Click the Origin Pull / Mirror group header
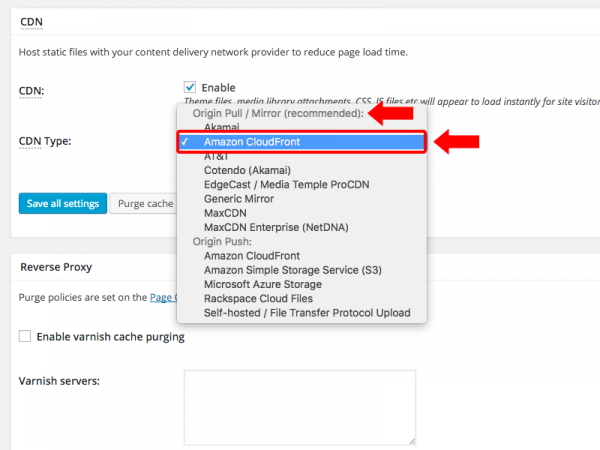This screenshot has width=600, height=450. click(278, 113)
